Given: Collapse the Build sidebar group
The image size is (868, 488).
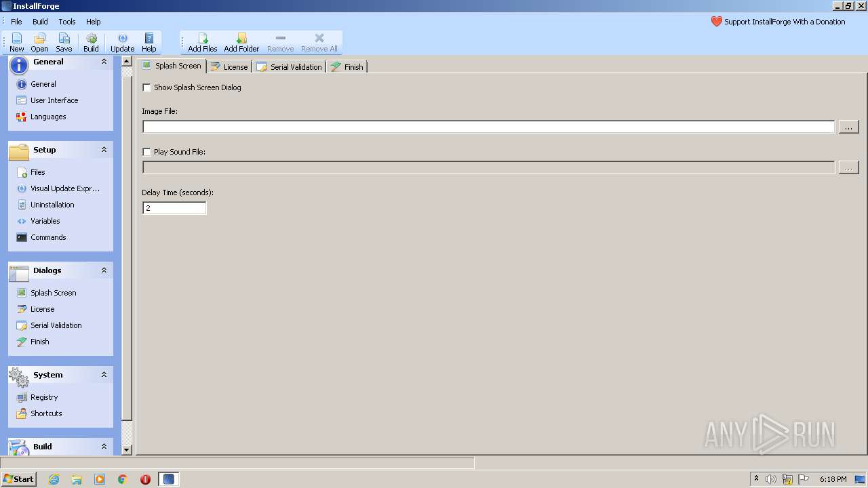Looking at the screenshot, I should (x=104, y=447).
